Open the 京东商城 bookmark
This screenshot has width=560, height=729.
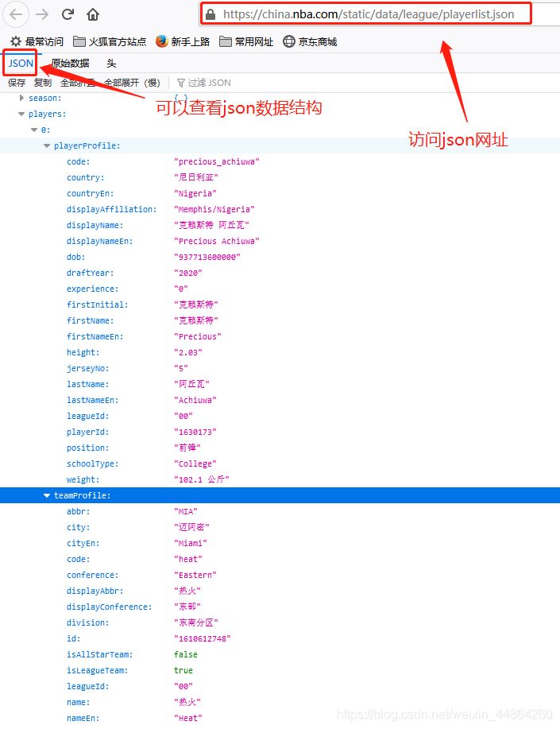(x=310, y=42)
